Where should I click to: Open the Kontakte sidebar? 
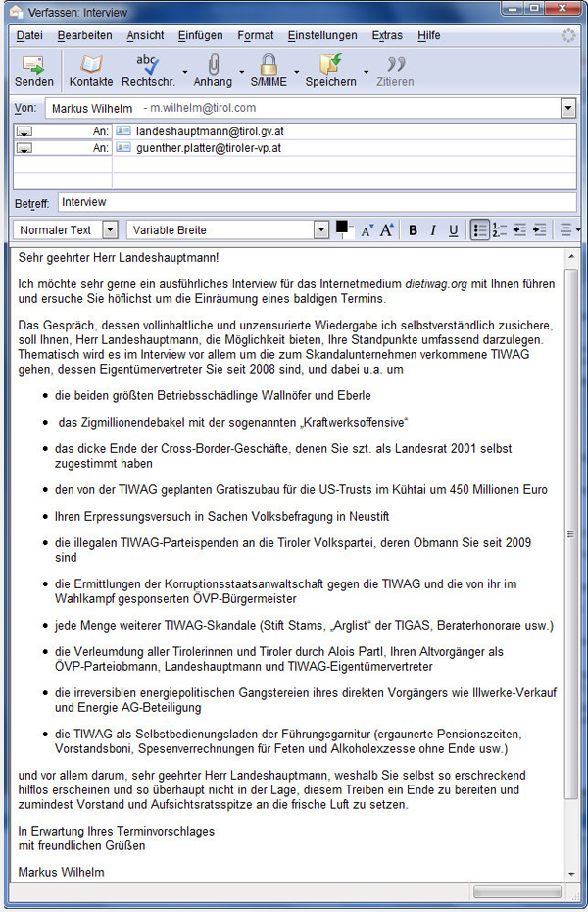(91, 71)
